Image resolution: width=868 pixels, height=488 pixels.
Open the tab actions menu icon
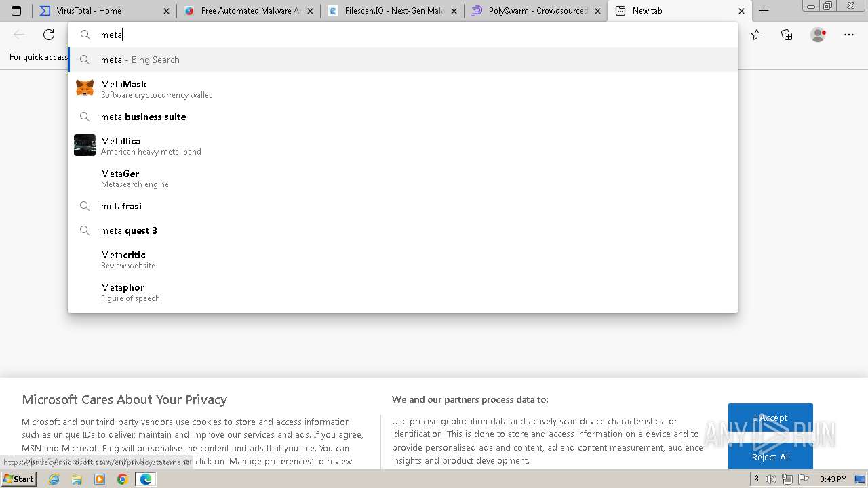point(16,11)
